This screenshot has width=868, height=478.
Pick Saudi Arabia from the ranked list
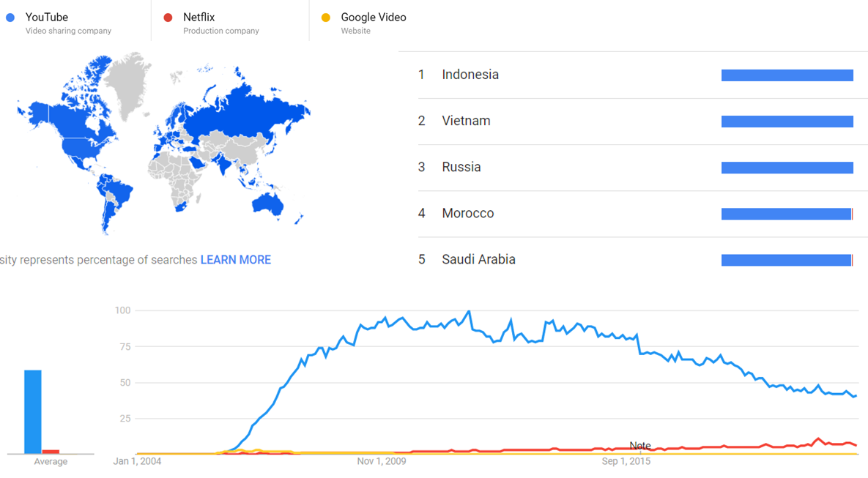tap(478, 260)
